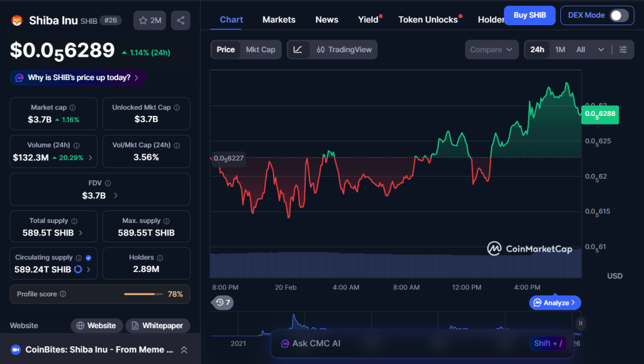Click the Profile score info icon
Viewport: 644px width, 364px height.
[63, 294]
